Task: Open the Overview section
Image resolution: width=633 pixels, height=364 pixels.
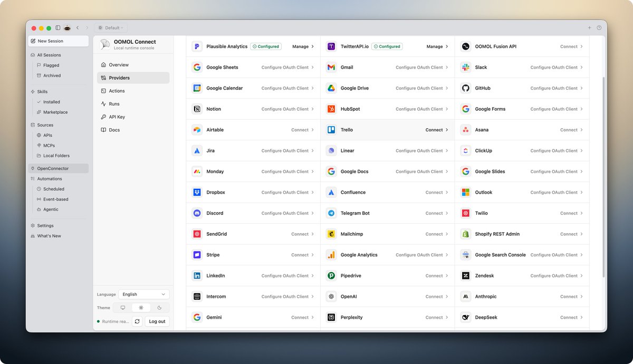Action: (133, 65)
